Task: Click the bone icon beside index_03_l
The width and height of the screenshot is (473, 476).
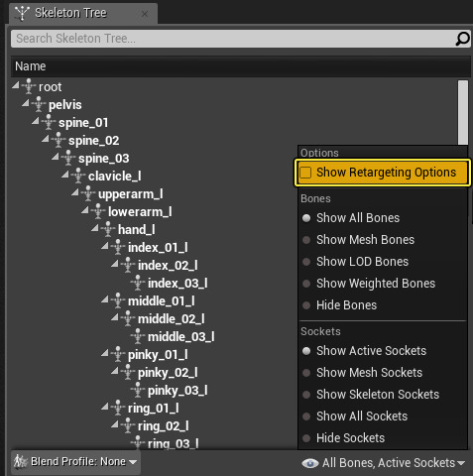Action: [x=138, y=283]
